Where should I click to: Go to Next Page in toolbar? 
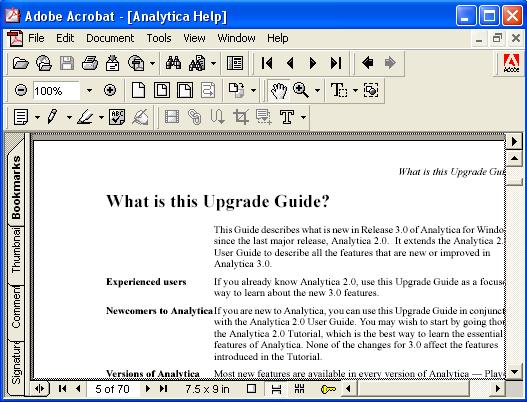coord(313,63)
